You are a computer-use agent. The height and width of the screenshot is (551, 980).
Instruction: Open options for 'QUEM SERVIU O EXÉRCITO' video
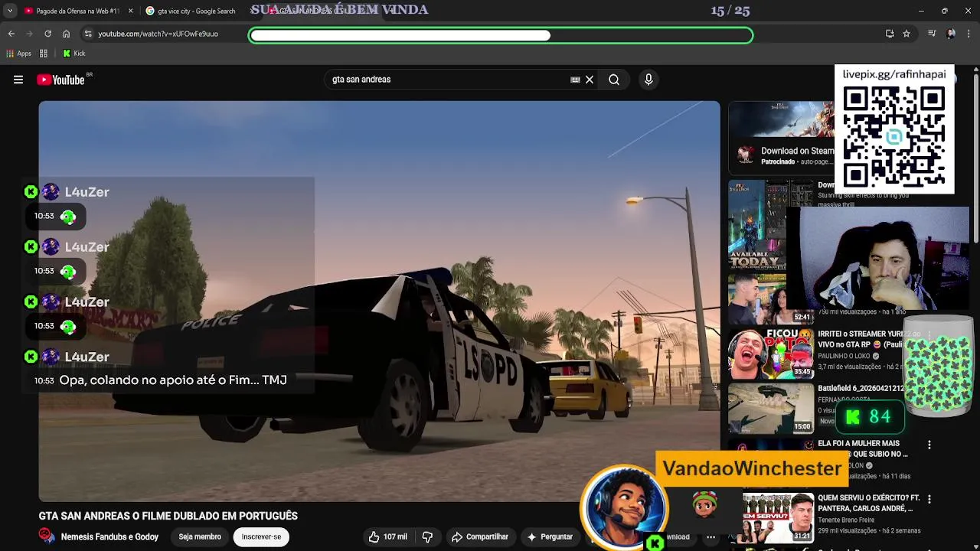929,499
